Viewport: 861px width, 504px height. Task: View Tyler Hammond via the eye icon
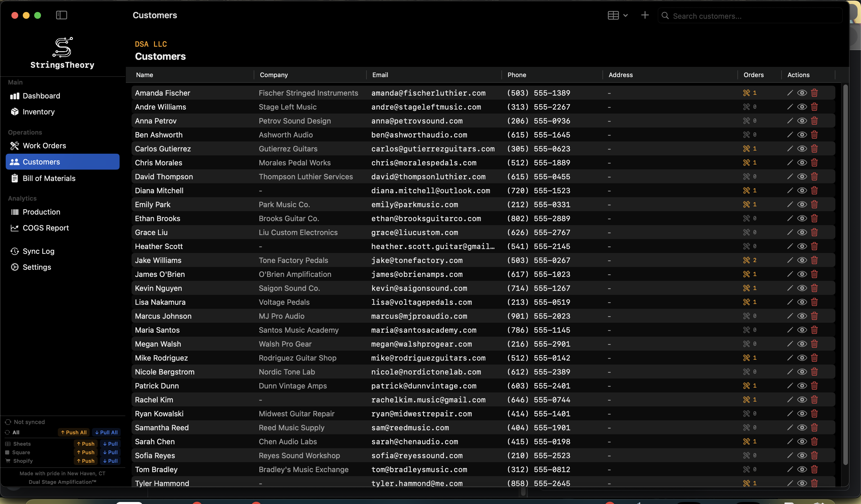802,483
